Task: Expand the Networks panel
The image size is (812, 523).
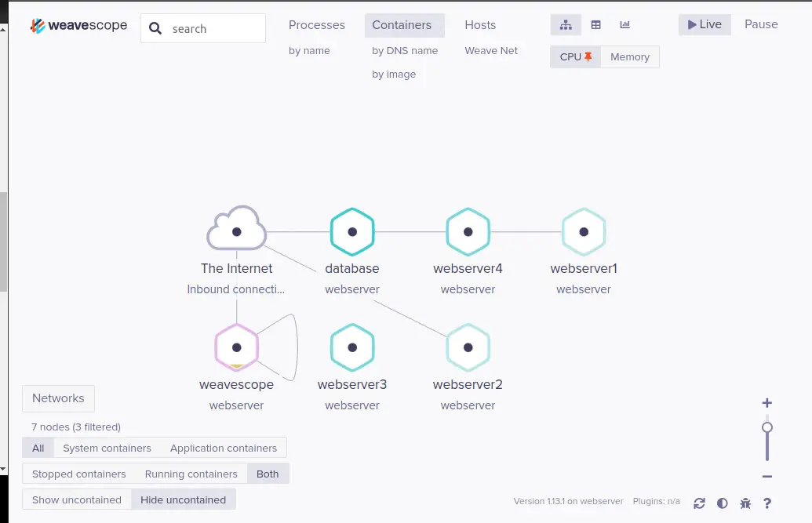Action: [58, 398]
